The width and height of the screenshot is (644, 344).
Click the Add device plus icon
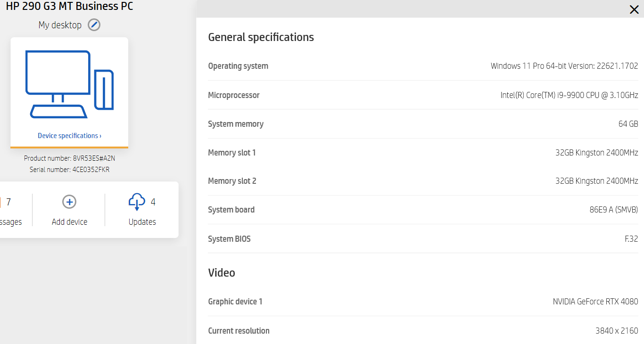69,202
